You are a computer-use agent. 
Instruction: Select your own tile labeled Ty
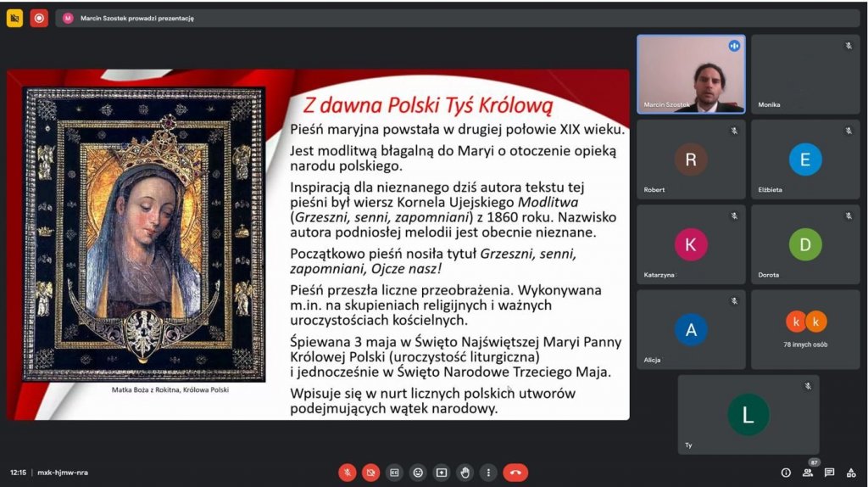pos(748,415)
